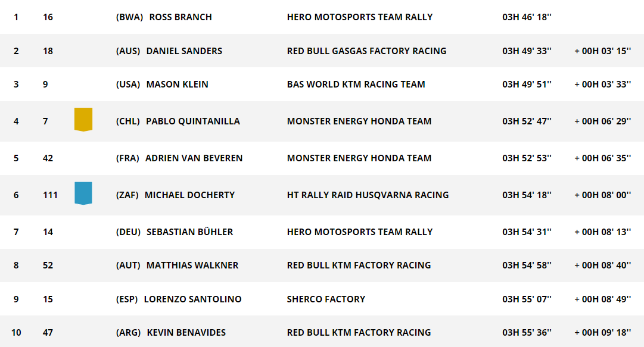Viewport: 644px width, 347px height.
Task: Select Kevin Benavides in tenth place
Action: (x=186, y=332)
